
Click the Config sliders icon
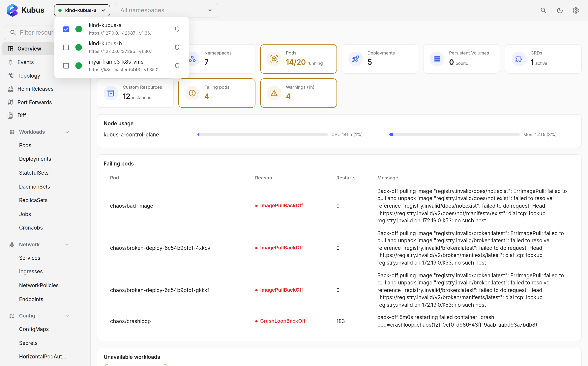tap(12, 316)
